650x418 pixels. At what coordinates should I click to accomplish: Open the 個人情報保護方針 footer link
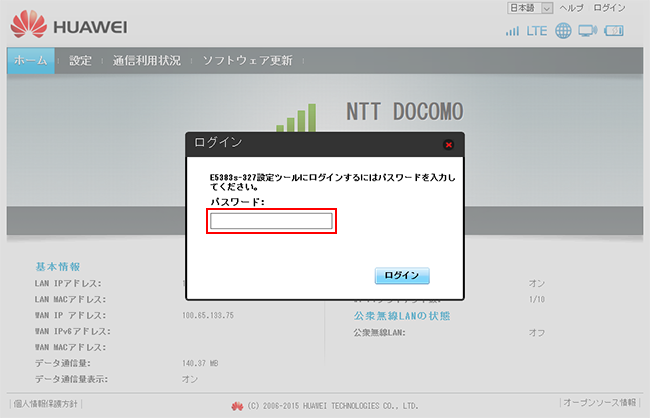(43, 403)
